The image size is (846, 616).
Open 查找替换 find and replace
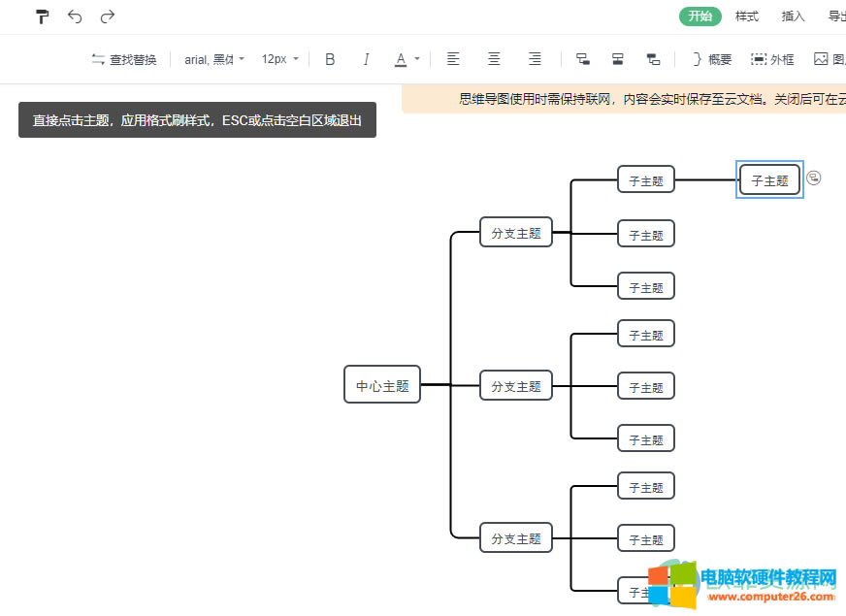[x=123, y=59]
